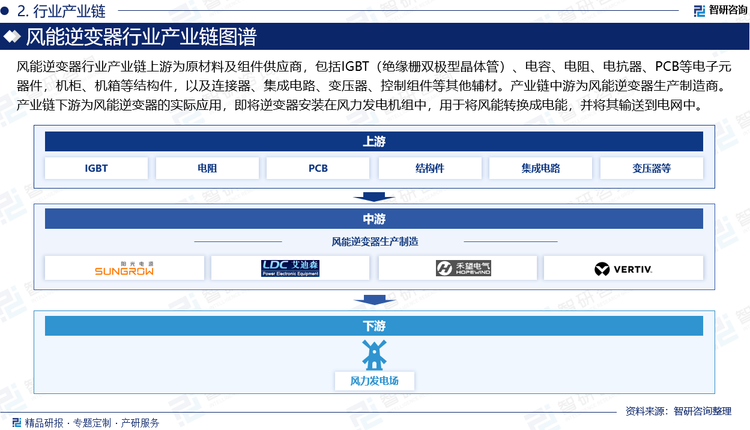Image resolution: width=750 pixels, height=430 pixels.
Task: Click the 风能逆变器生产制造 subtitle
Action: point(375,242)
